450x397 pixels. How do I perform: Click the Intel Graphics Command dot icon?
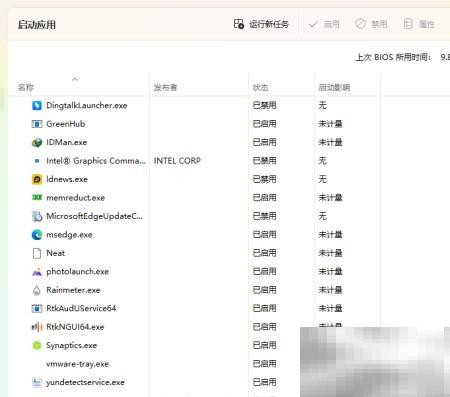pos(37,161)
